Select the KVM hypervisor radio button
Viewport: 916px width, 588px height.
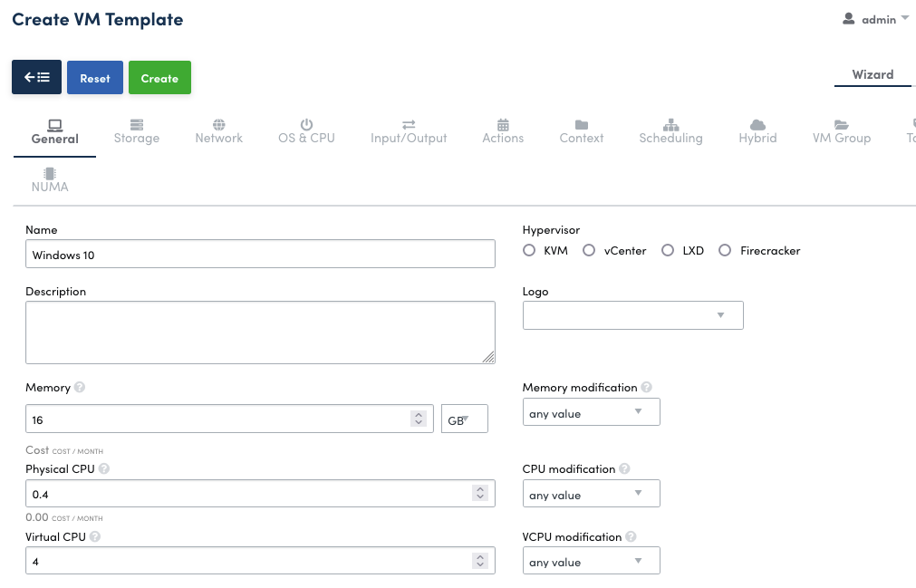[529, 251]
